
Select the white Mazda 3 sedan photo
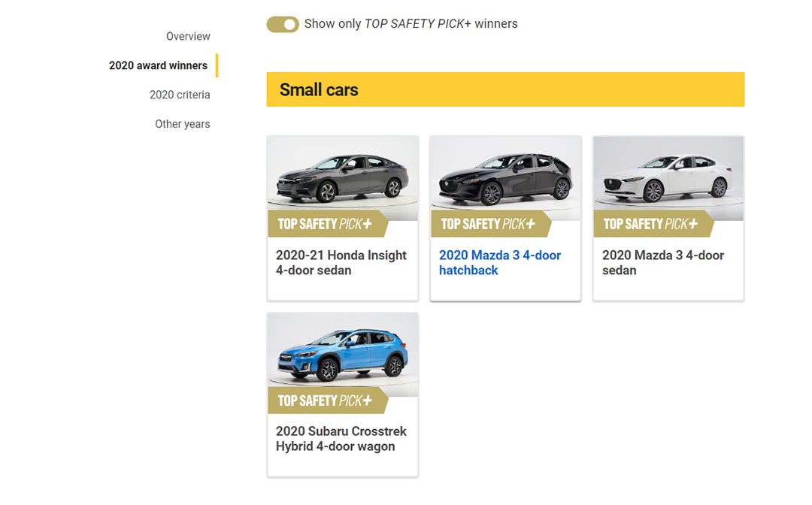tap(668, 174)
